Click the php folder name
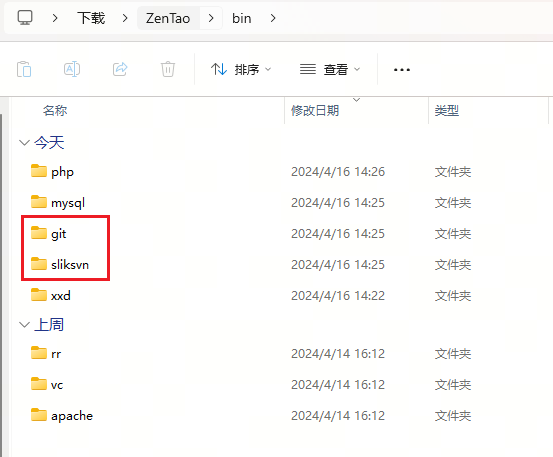553x457 pixels. tap(62, 172)
